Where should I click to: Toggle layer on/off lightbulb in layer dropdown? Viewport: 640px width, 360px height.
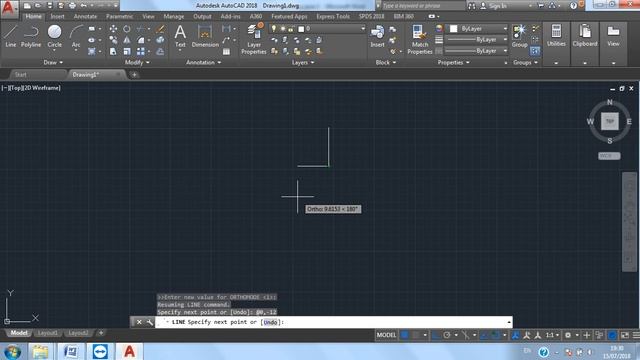tap(273, 29)
